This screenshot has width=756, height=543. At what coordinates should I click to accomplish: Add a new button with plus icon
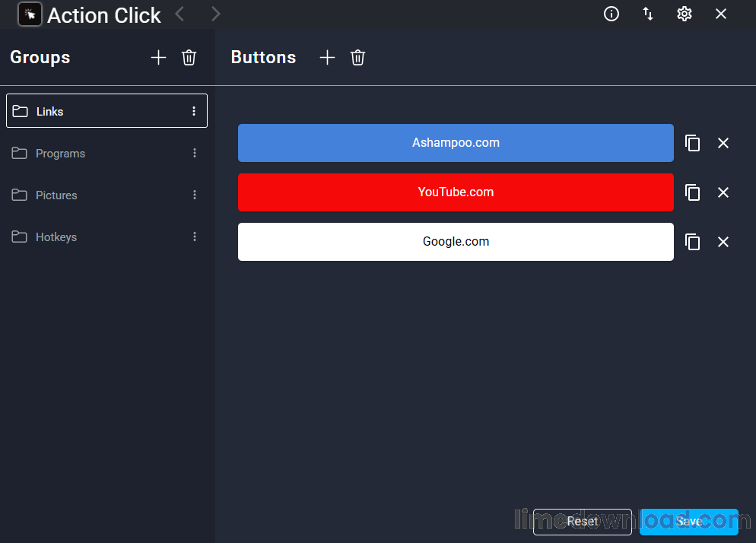pyautogui.click(x=327, y=57)
